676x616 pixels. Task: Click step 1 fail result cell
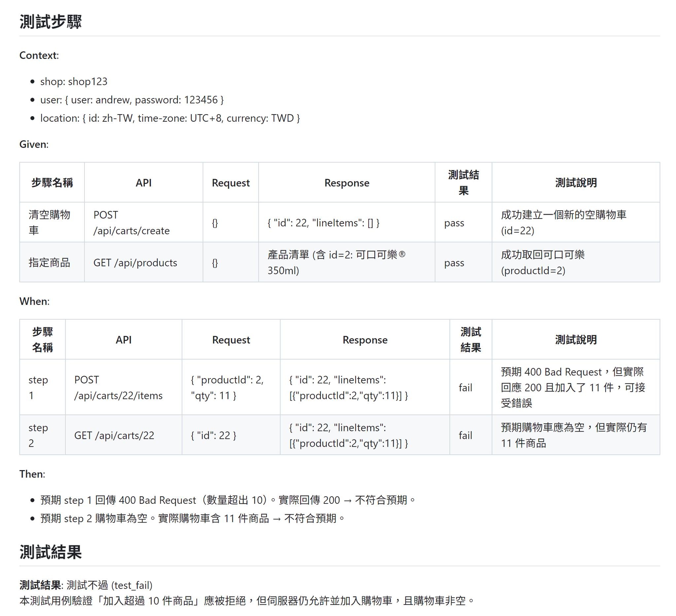click(x=465, y=388)
